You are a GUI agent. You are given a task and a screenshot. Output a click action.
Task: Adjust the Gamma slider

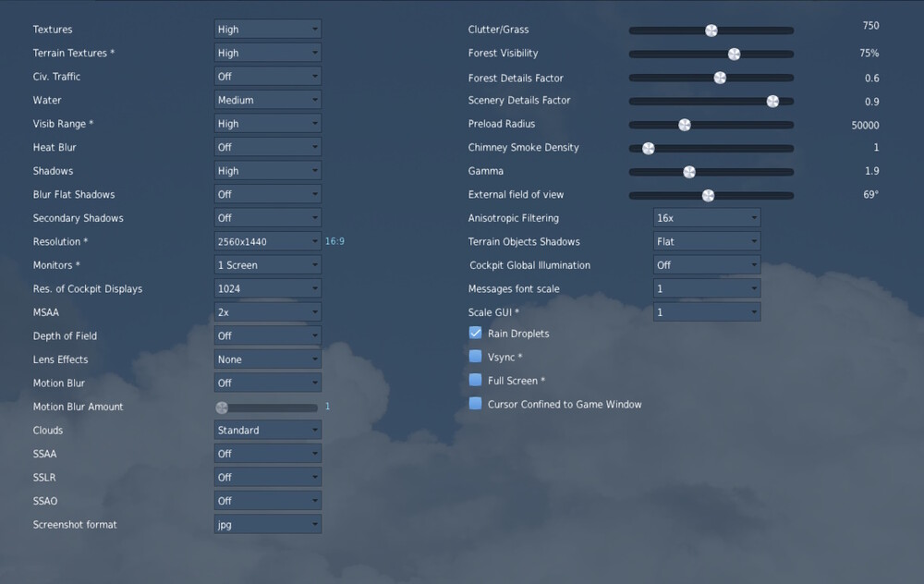pos(688,171)
